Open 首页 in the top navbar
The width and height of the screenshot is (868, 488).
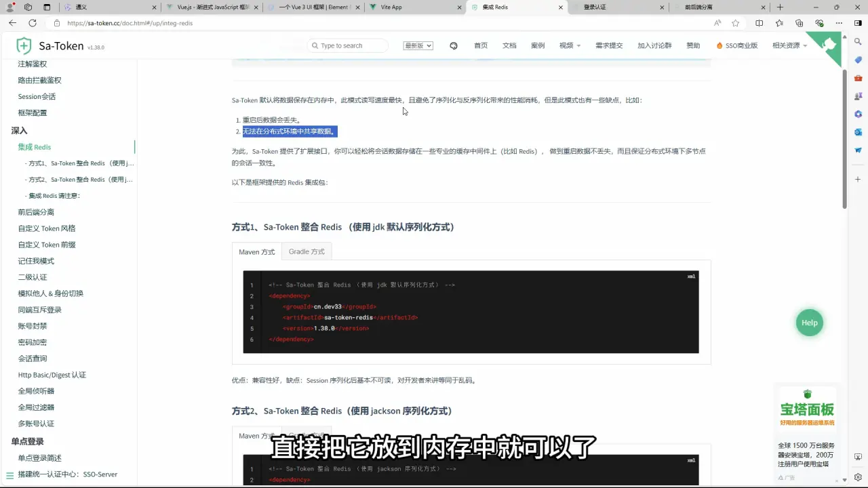tap(481, 45)
